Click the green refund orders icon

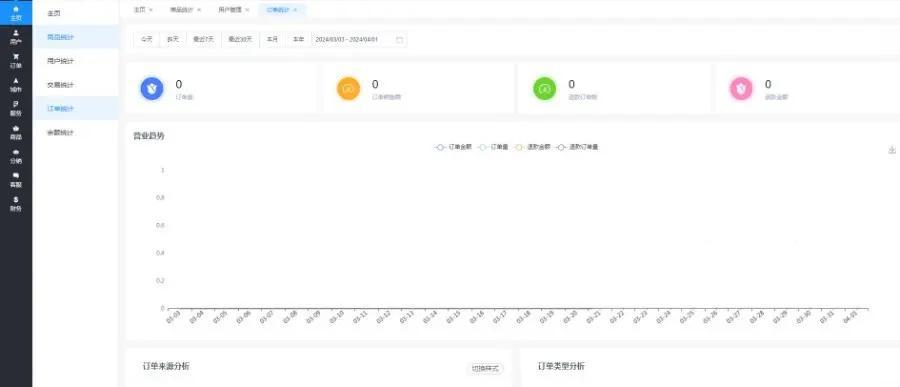tap(545, 89)
